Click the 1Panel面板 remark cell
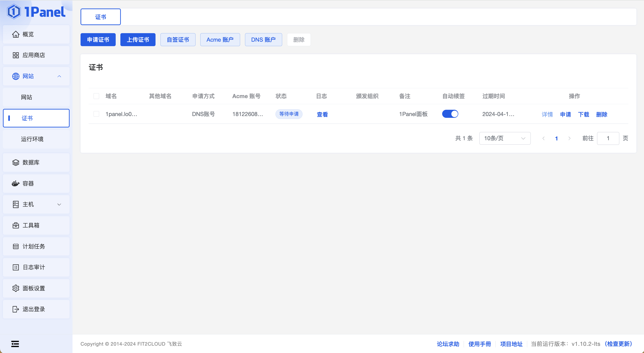Image resolution: width=644 pixels, height=353 pixels. [413, 114]
